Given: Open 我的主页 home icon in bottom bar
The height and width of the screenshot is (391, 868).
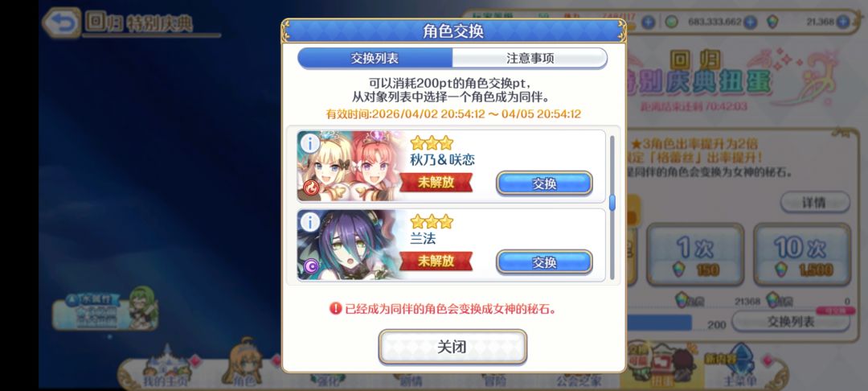Looking at the screenshot, I should (165, 367).
